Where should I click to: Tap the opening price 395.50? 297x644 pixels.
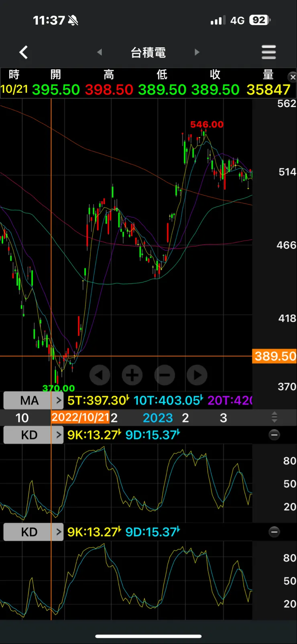(x=56, y=90)
